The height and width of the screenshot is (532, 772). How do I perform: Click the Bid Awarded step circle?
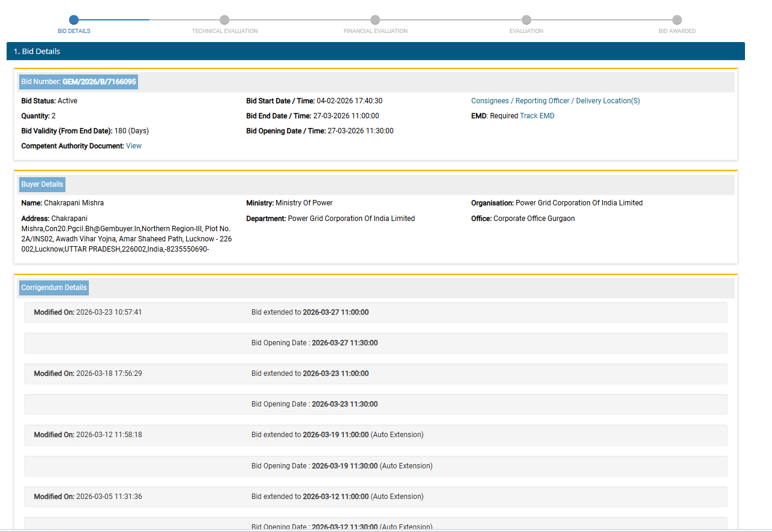[677, 20]
